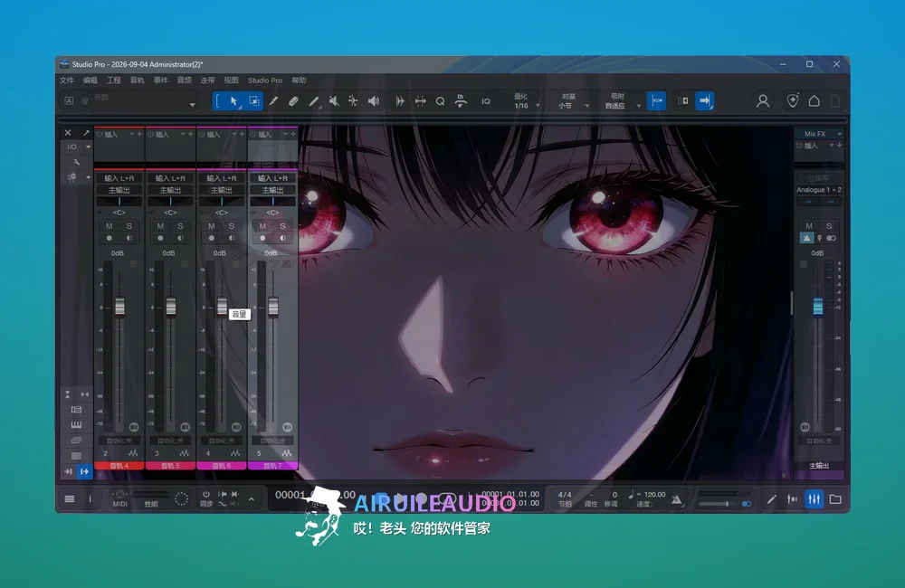Click the volume fader of 音轨 4
The width and height of the screenshot is (905, 588).
pos(119,307)
